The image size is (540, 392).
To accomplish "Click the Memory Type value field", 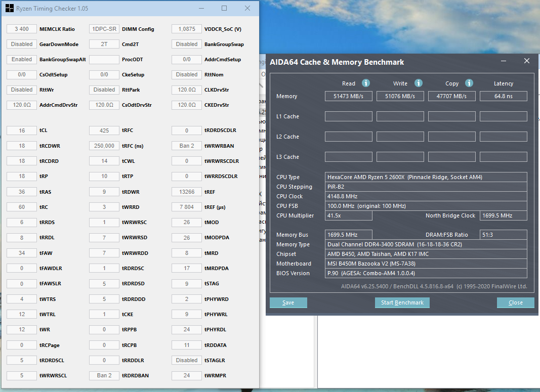I will pyautogui.click(x=426, y=244).
